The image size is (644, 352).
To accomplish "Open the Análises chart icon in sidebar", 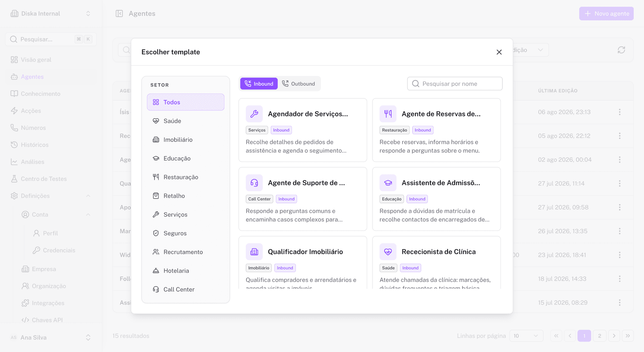I will click(x=14, y=162).
